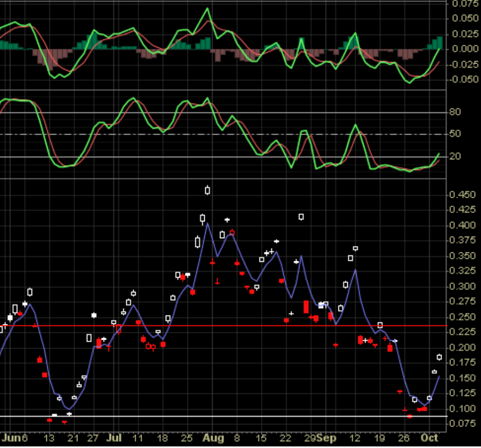Image resolution: width=481 pixels, height=448 pixels.
Task: Click the 0.100 price axis label
Action: pyautogui.click(x=462, y=409)
